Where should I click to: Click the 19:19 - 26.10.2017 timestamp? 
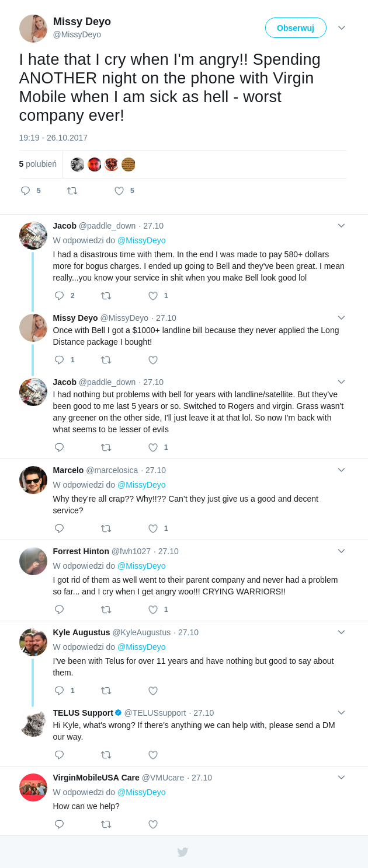pos(53,138)
